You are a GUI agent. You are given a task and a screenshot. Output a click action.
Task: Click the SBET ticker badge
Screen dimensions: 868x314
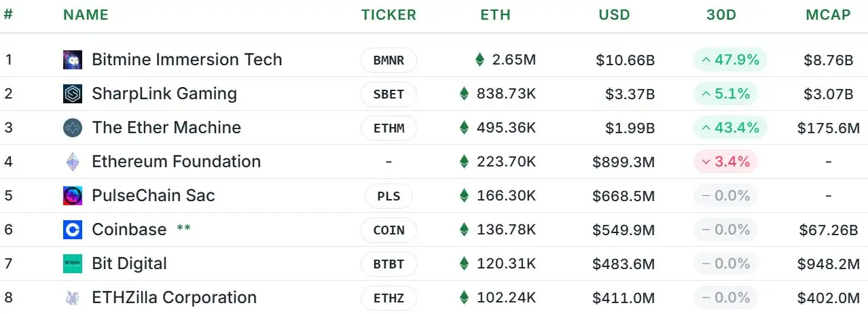[388, 94]
